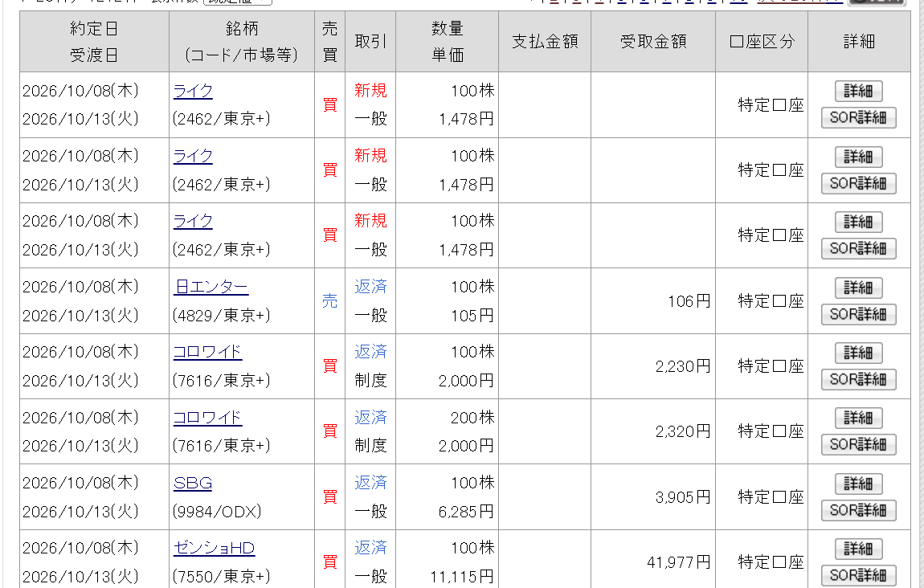Image resolution: width=924 pixels, height=588 pixels.
Task: View 詳細 for コロワイド 100株 trade
Action: pyautogui.click(x=859, y=353)
